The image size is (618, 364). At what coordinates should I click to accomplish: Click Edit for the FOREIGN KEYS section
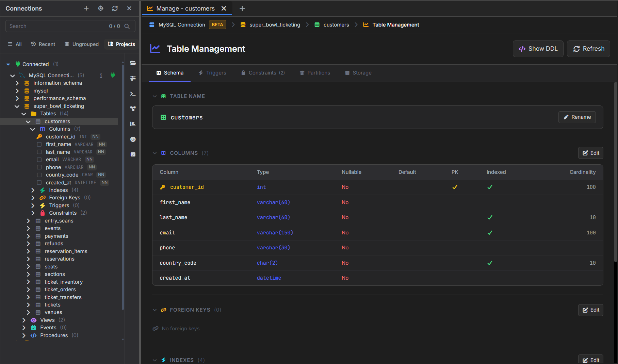tap(591, 310)
